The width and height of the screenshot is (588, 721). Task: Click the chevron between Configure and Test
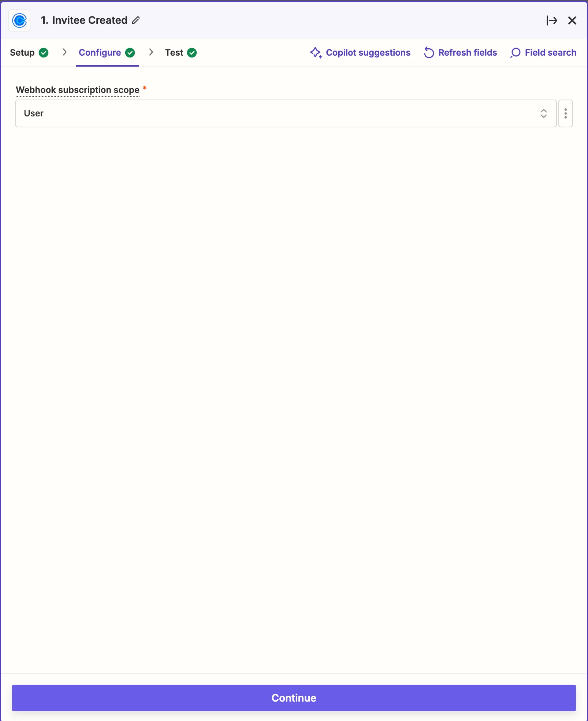point(151,52)
